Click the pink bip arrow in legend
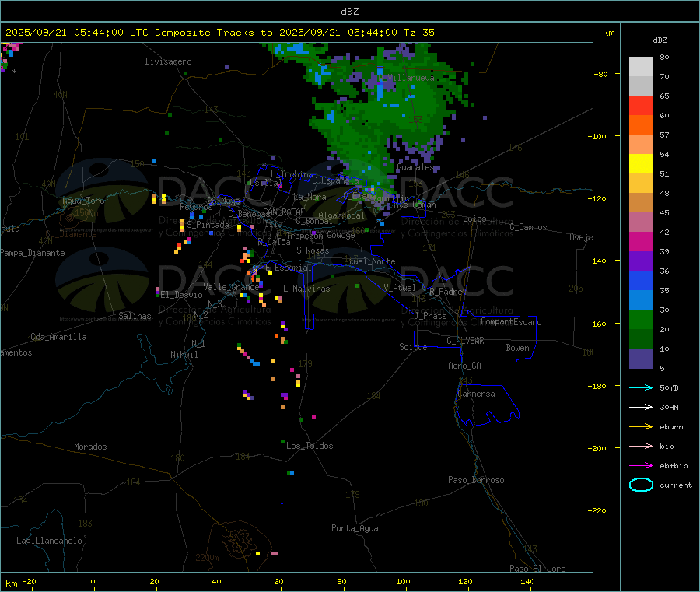 coord(641,446)
